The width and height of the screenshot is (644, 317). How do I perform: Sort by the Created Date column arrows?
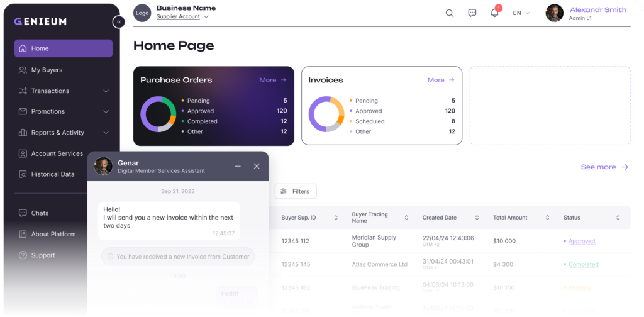click(x=477, y=218)
